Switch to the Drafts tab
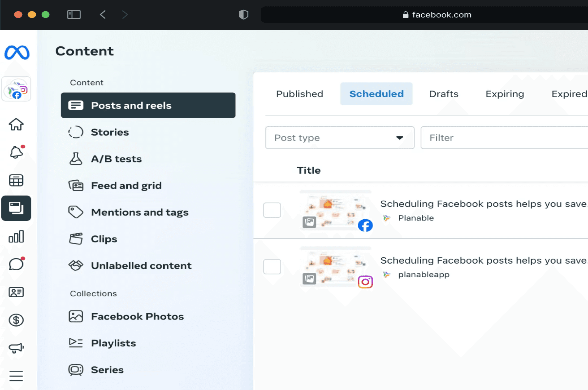Viewport: 588px width, 390px height. (443, 94)
